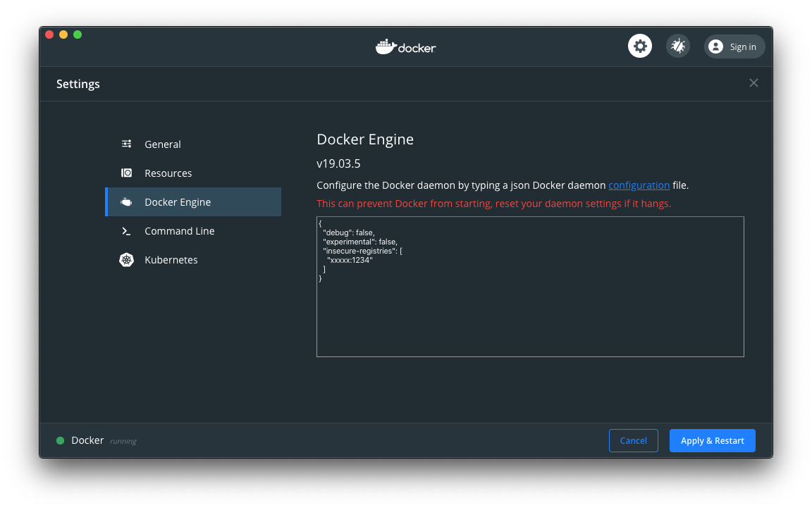Click the Command Line prompt icon
The image size is (812, 510).
coord(127,231)
